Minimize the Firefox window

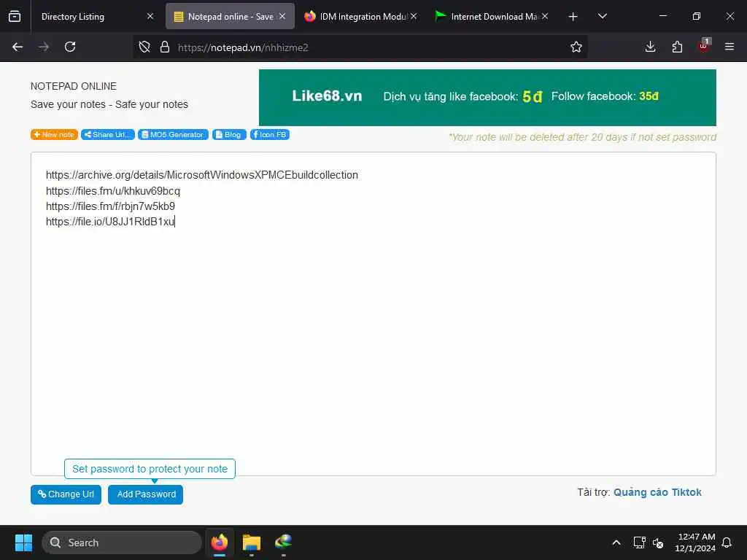pyautogui.click(x=662, y=16)
